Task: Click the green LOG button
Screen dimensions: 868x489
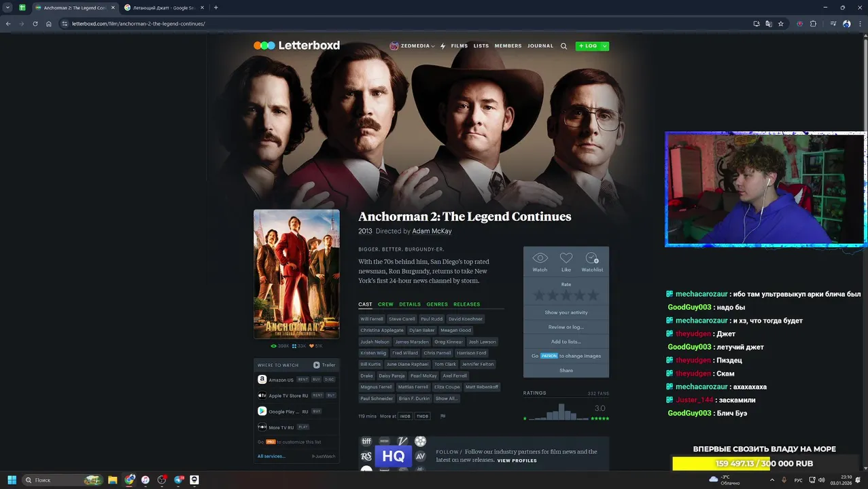Action: pyautogui.click(x=588, y=46)
